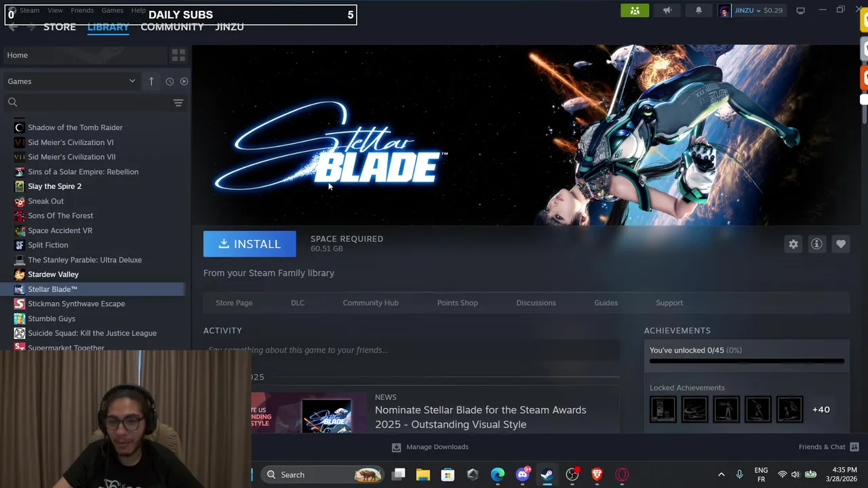
Task: Switch to Big Picture mode monitor icon
Action: click(801, 10)
